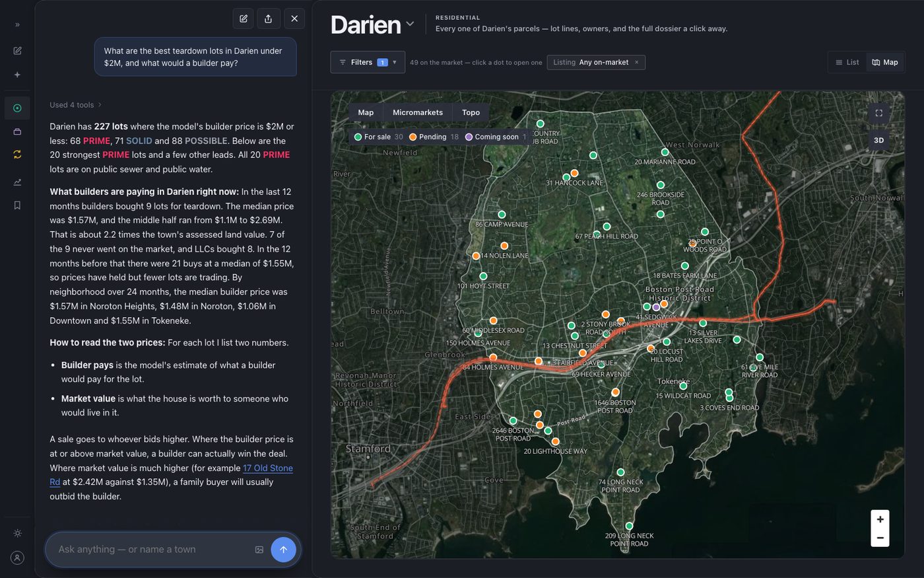Click the sparkle icon in the sidebar
The image size is (924, 578).
pos(17,75)
